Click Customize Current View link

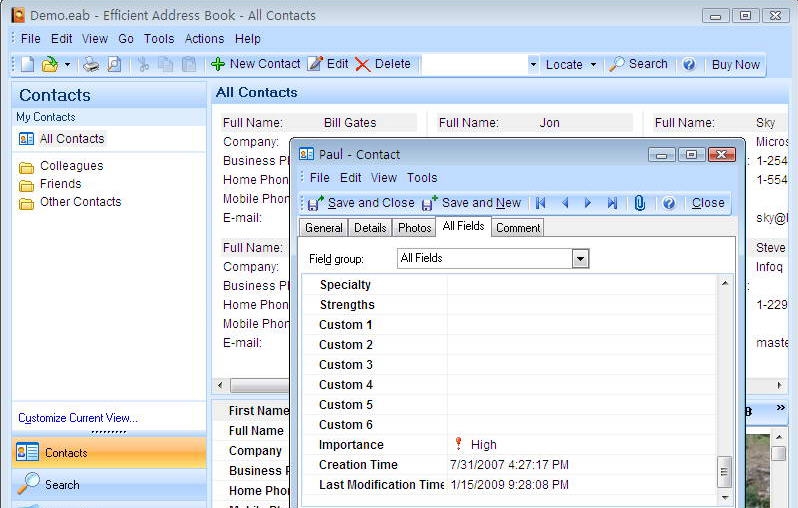pyautogui.click(x=78, y=418)
